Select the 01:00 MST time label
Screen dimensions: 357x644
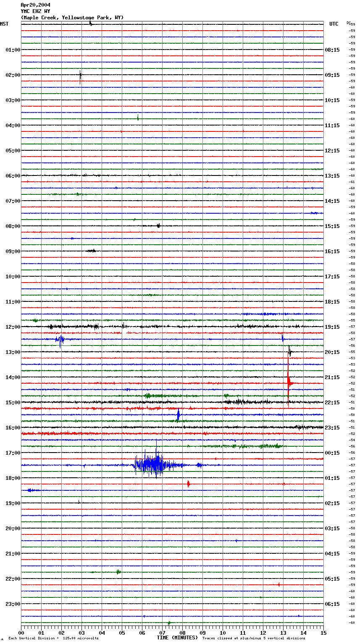[x=13, y=50]
